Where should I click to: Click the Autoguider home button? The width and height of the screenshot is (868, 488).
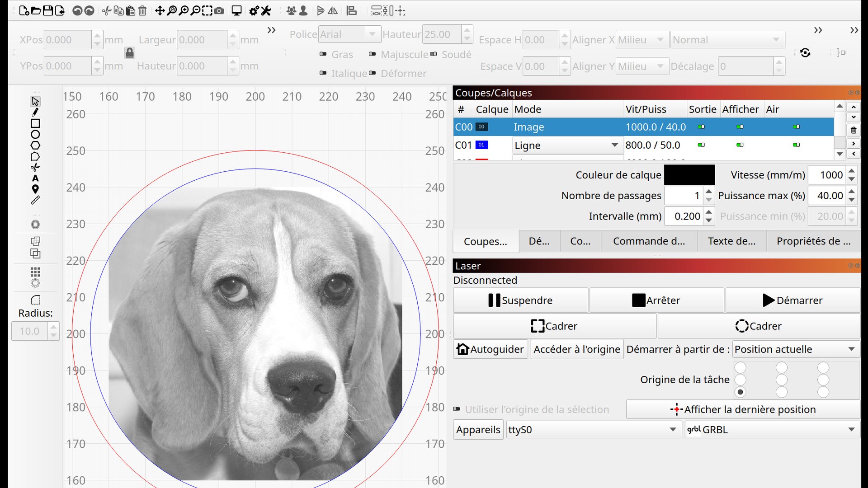coord(491,349)
